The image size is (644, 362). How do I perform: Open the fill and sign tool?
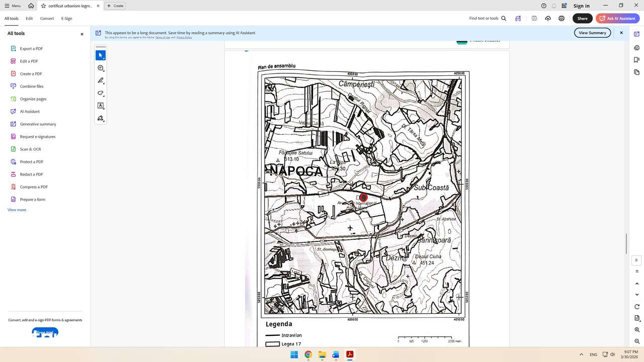101,119
